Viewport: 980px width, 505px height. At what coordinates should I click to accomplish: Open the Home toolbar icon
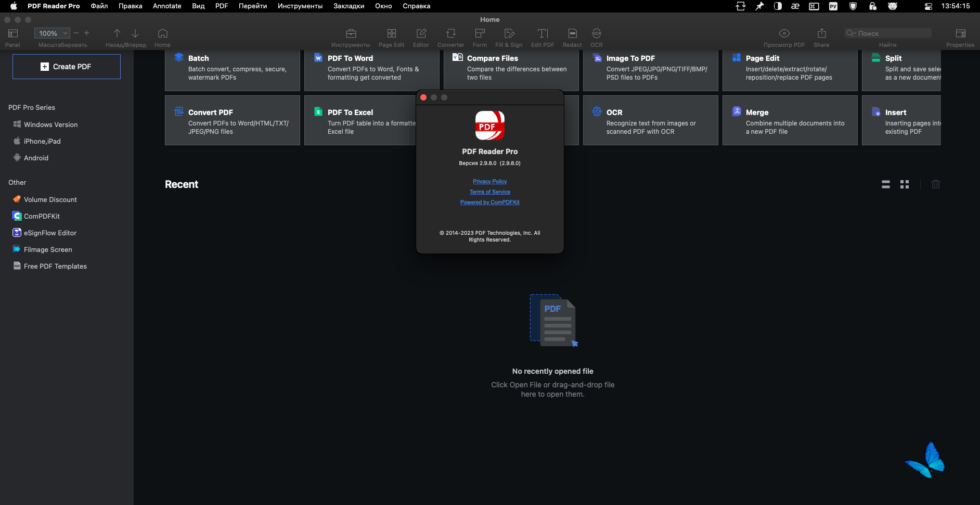163,33
